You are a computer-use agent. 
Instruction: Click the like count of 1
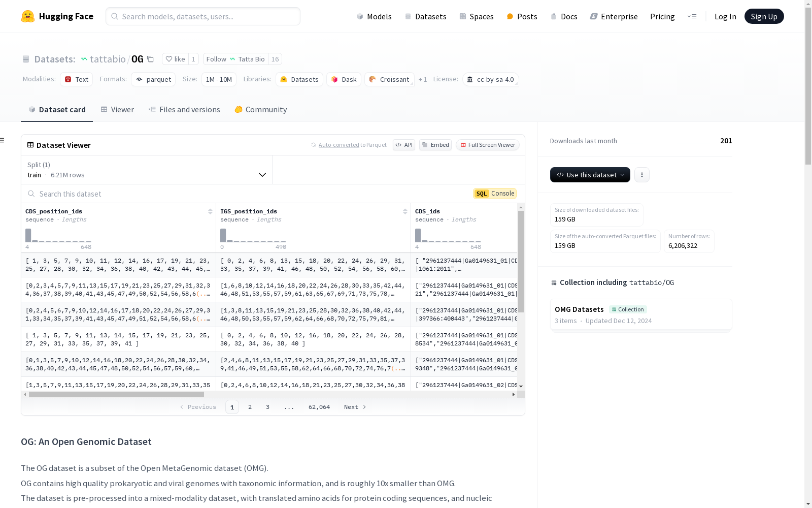(x=193, y=59)
